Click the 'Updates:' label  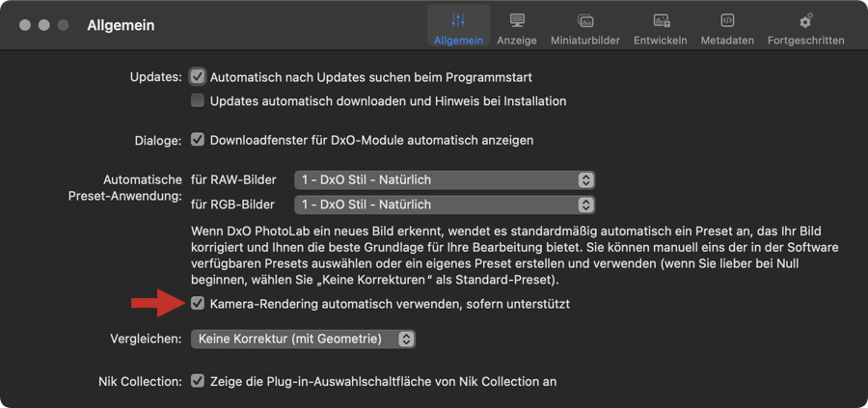tap(156, 77)
